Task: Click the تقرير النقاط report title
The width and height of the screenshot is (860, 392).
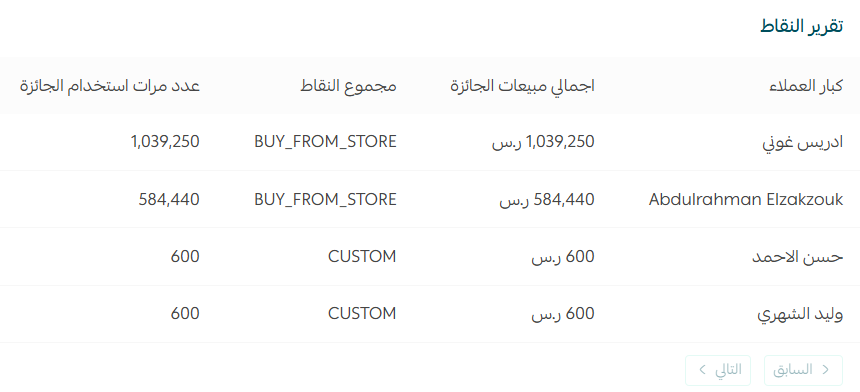Action: click(x=801, y=26)
